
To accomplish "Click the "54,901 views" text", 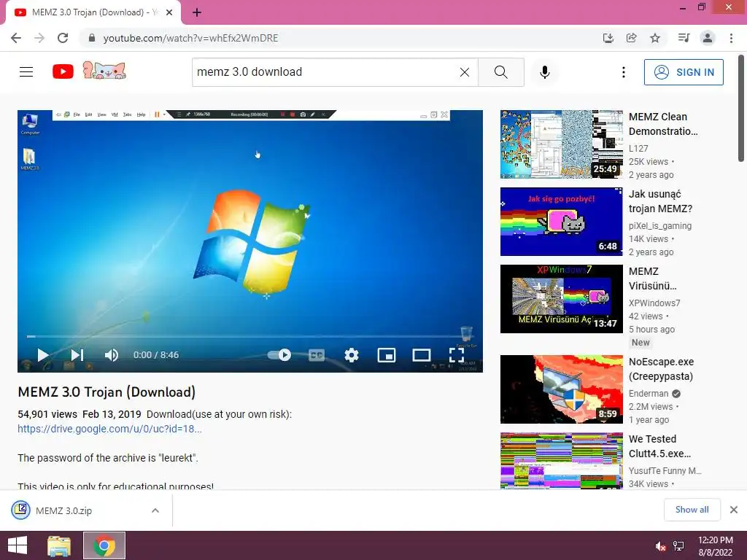I will click(47, 414).
